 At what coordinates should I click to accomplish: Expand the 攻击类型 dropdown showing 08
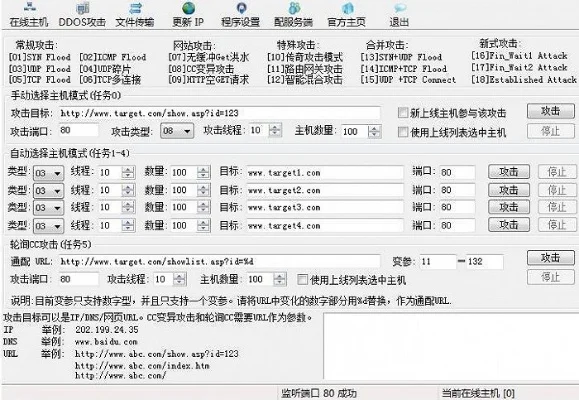click(177, 131)
